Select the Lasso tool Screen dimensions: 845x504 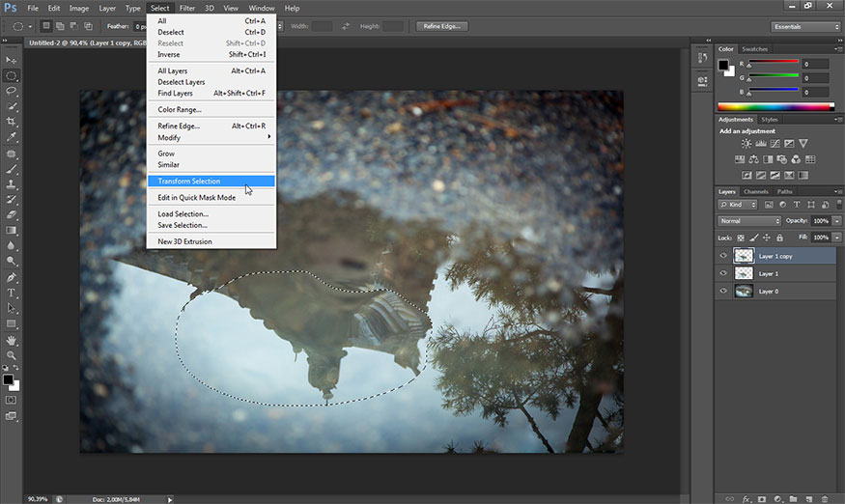[12, 91]
